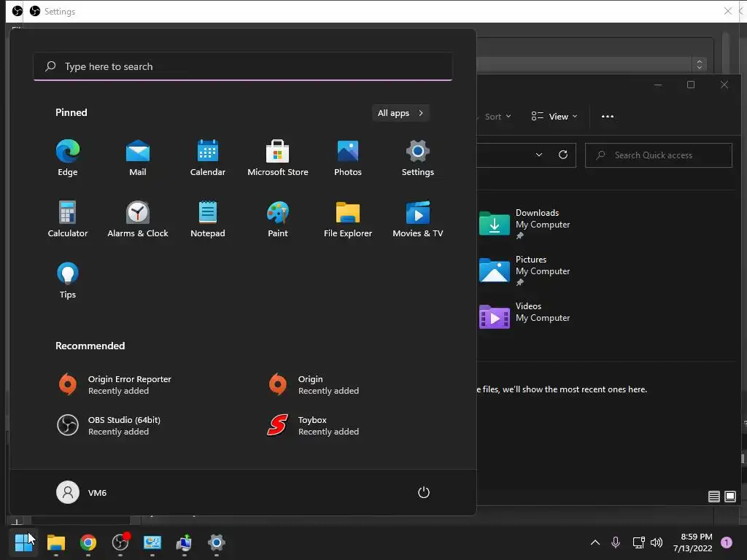Open the Calculator app
The image size is (747, 560).
point(68,219)
